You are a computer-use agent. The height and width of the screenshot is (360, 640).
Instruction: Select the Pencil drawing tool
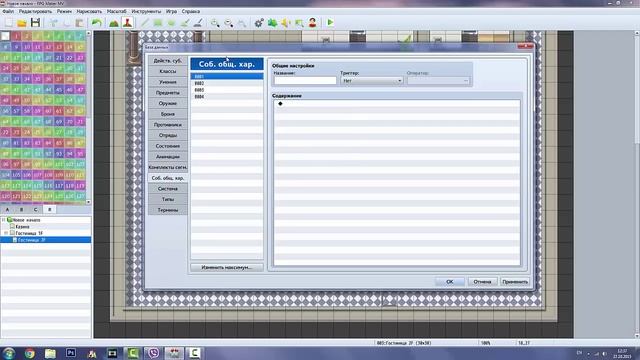144,22
